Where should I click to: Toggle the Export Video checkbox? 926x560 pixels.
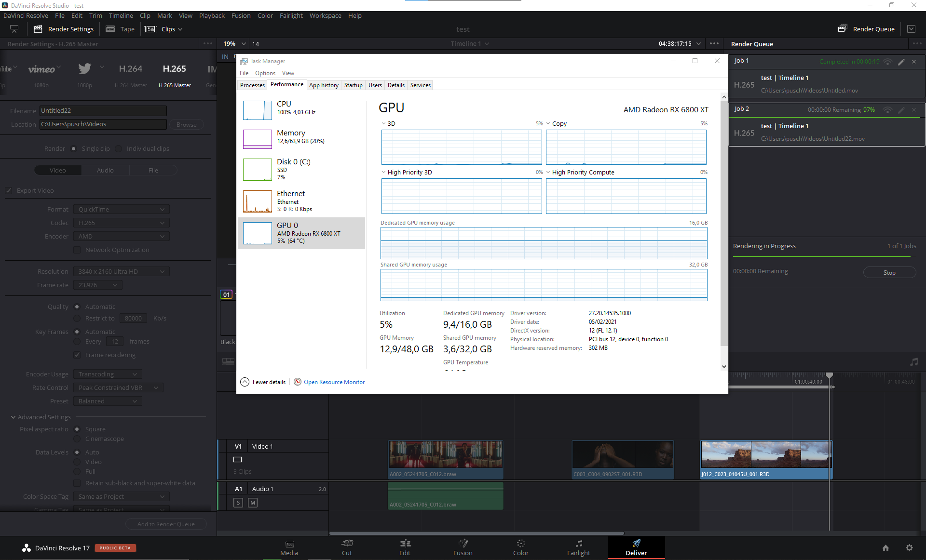click(x=9, y=190)
